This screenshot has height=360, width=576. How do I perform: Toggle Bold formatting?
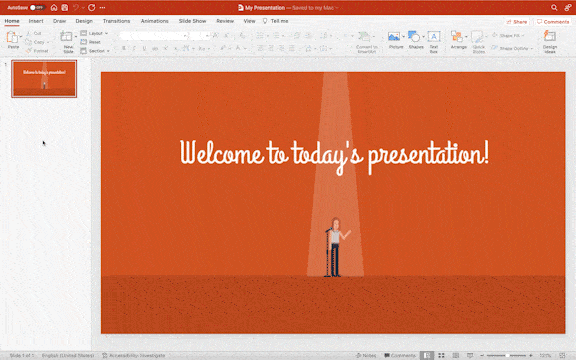(x=124, y=48)
